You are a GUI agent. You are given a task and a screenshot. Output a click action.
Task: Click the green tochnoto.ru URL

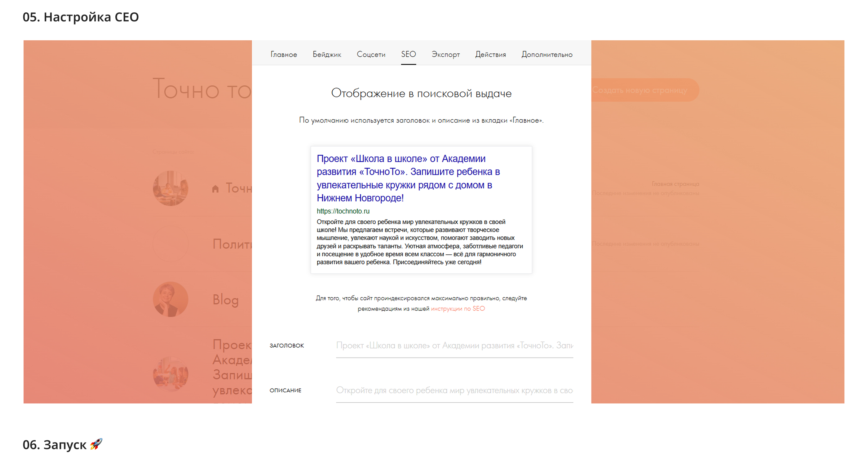[x=343, y=211]
